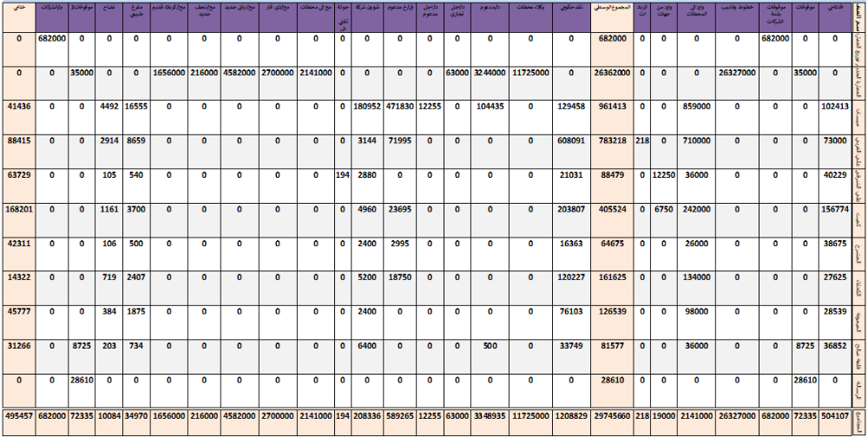Select the closing value 88415

19,151
